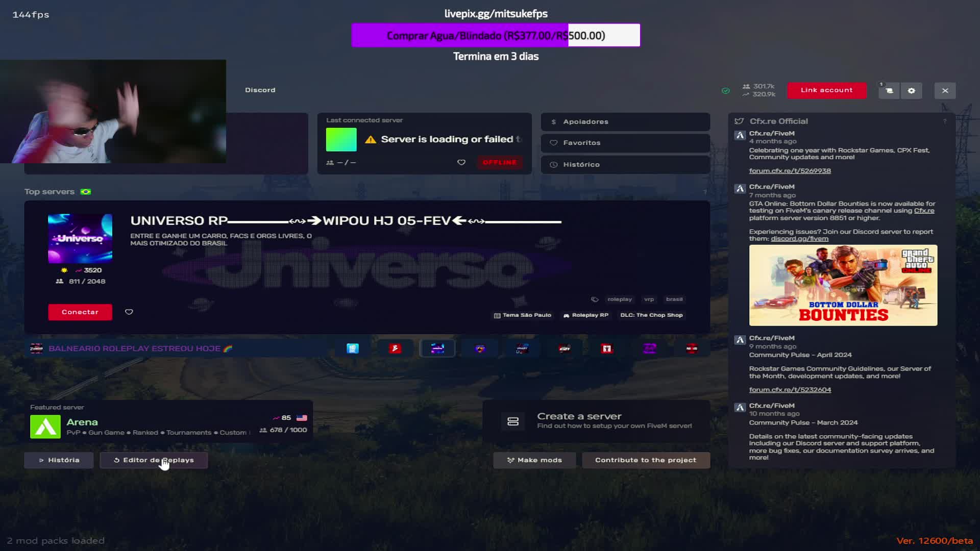Click the Cfx.re Official feed icon
980x551 pixels.
739,121
